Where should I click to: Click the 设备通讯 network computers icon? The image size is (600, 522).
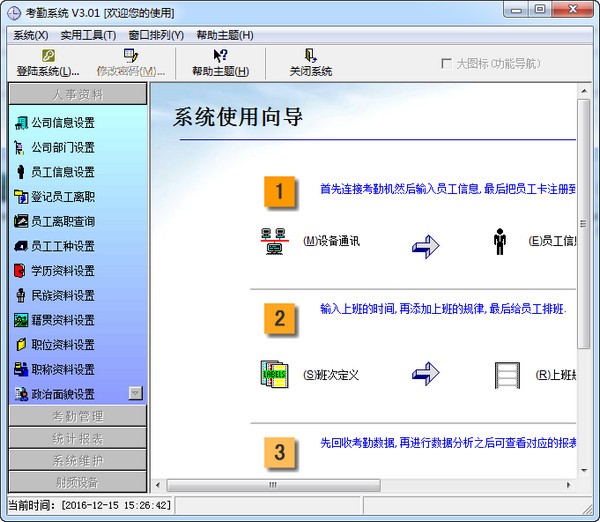click(274, 241)
